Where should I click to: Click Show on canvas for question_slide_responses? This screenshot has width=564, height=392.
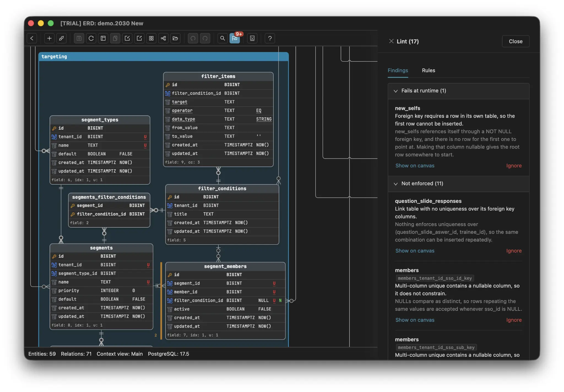click(415, 251)
